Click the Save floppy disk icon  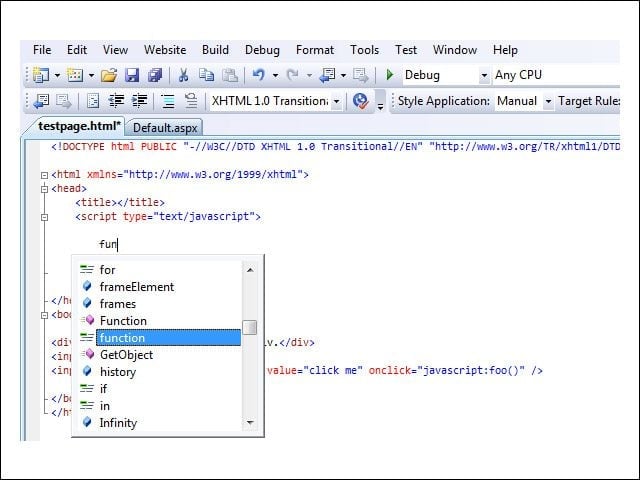tap(132, 75)
